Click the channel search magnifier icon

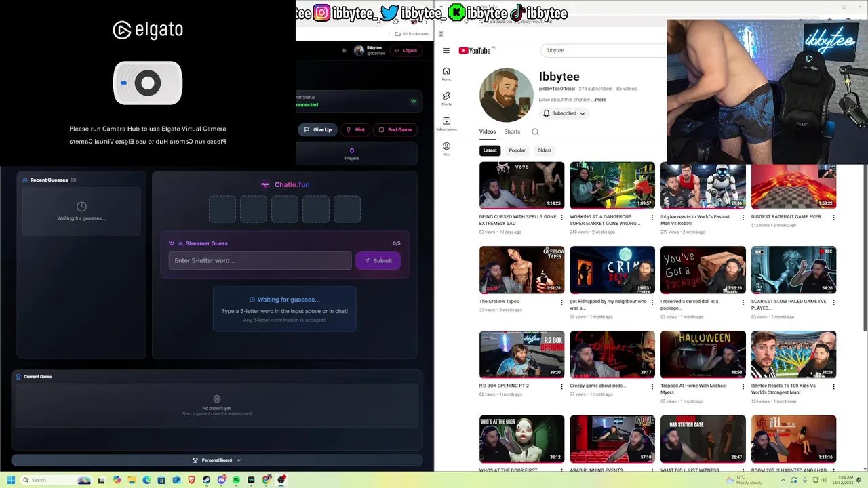tap(535, 132)
